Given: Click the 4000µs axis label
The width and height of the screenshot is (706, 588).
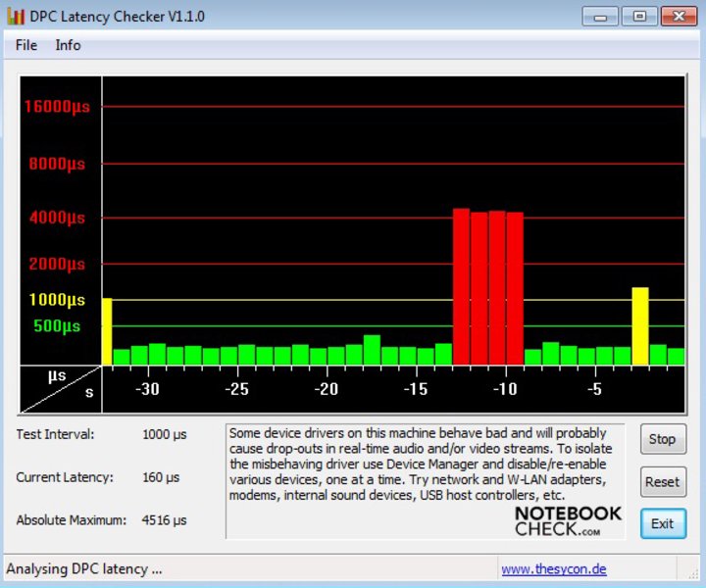Looking at the screenshot, I should coord(57,218).
